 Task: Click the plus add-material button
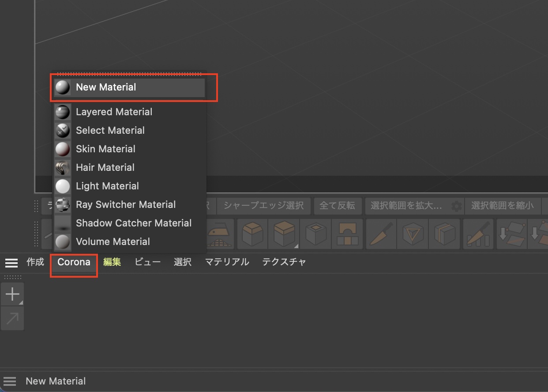12,294
